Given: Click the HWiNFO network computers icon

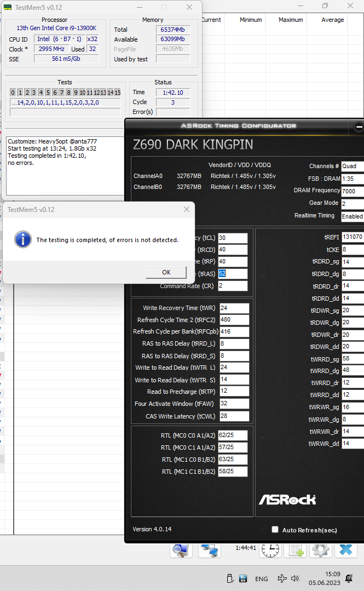Looking at the screenshot, I should click(x=210, y=550).
